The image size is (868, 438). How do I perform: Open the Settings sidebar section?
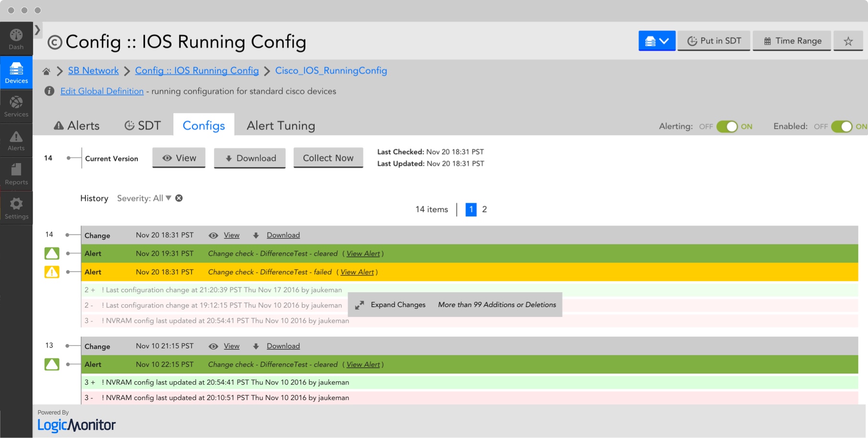point(16,208)
